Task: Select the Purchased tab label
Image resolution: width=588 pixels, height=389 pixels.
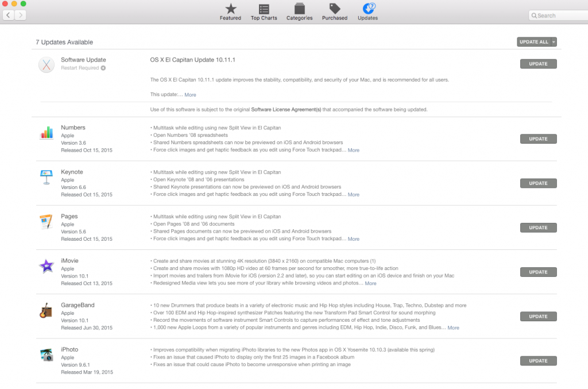Action: (335, 18)
